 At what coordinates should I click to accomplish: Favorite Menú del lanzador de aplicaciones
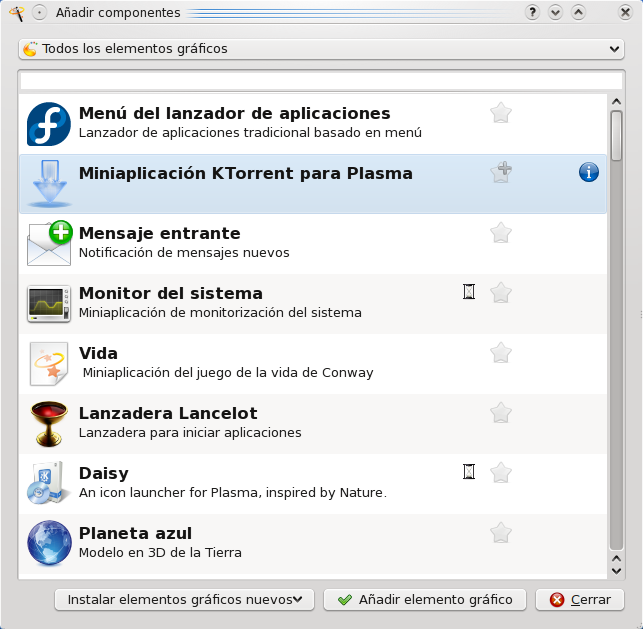501,113
